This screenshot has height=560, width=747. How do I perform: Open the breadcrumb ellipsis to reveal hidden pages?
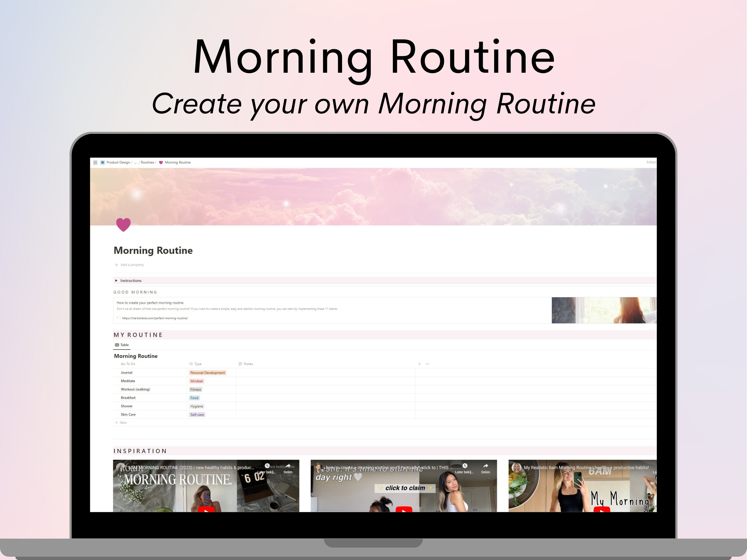[136, 162]
